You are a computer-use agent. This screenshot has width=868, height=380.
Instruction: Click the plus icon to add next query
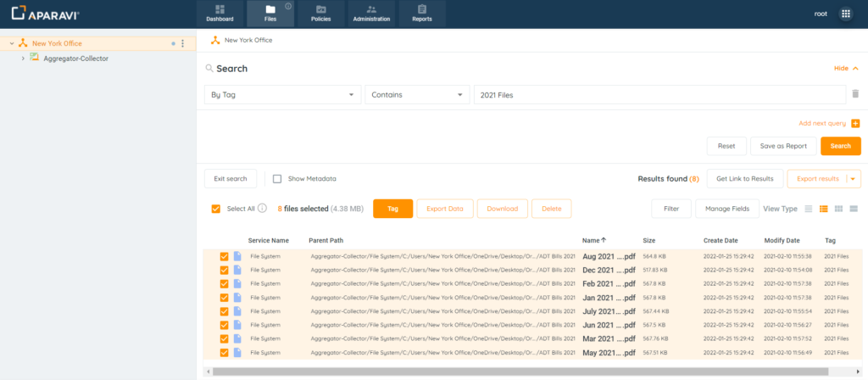coord(855,123)
